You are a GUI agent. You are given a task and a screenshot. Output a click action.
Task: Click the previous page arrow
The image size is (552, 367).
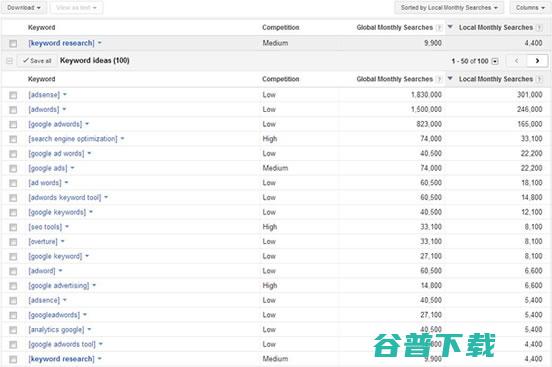pyautogui.click(x=516, y=61)
